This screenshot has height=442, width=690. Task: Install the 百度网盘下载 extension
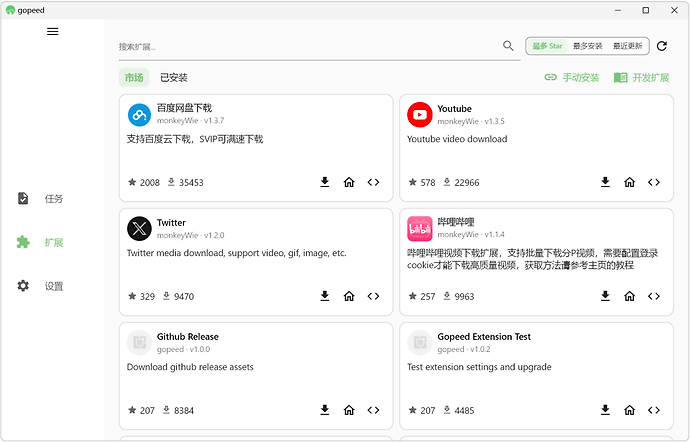325,182
